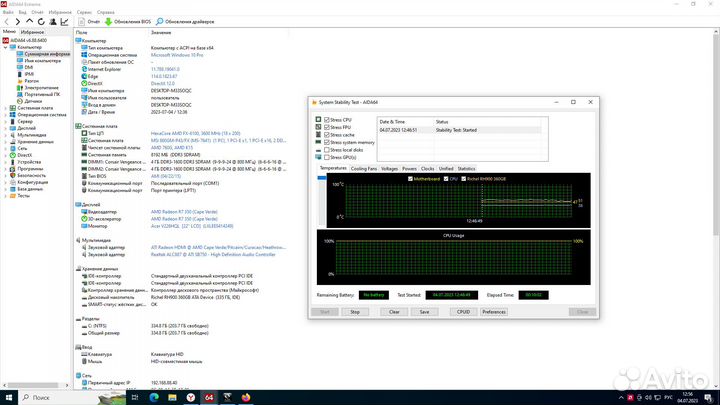Open the Microsoft Windows 10 Pro link

click(177, 55)
